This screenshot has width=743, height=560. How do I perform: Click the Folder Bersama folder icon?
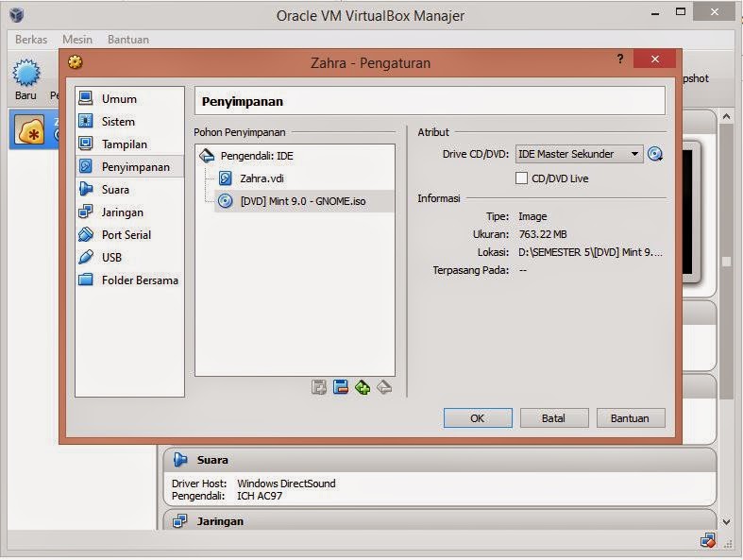pyautogui.click(x=86, y=280)
